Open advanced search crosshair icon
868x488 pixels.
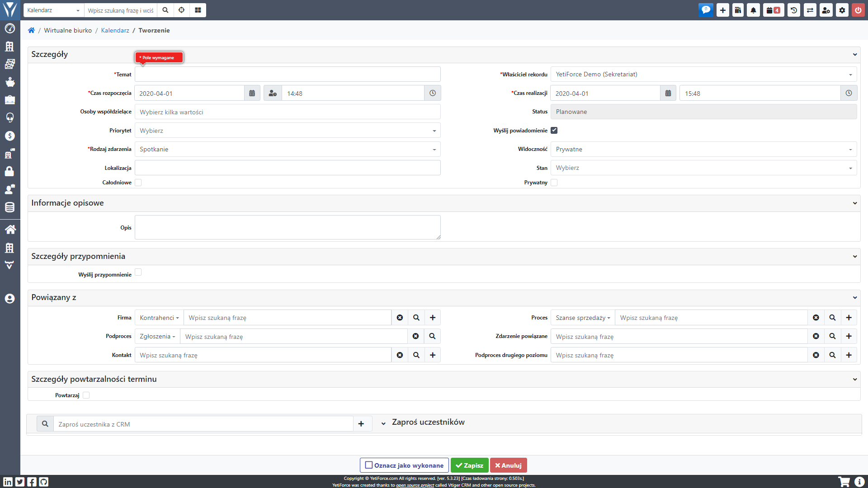(182, 10)
